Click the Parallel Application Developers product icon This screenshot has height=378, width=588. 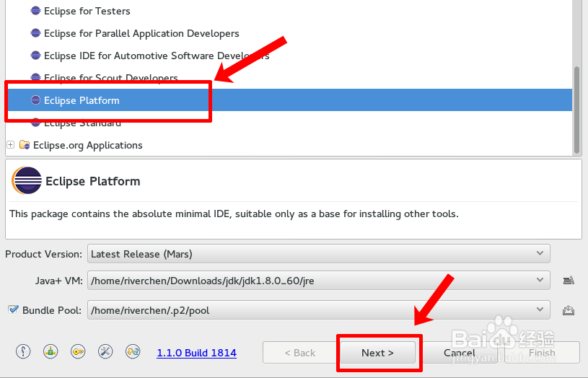pyautogui.click(x=35, y=33)
